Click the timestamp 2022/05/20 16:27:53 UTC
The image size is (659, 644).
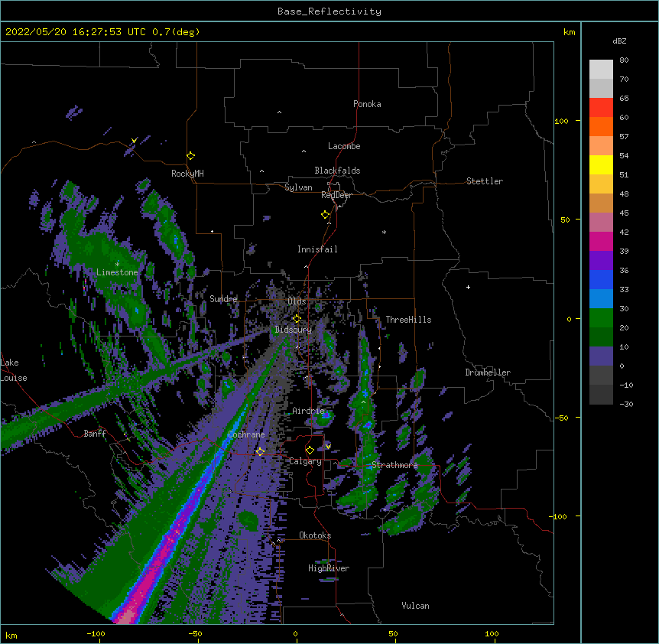pyautogui.click(x=75, y=32)
